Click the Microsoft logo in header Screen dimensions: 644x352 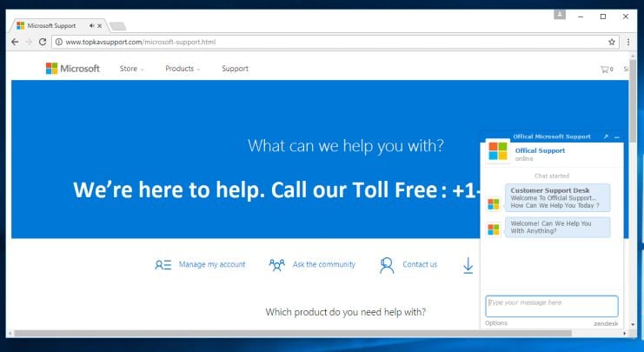coord(73,69)
